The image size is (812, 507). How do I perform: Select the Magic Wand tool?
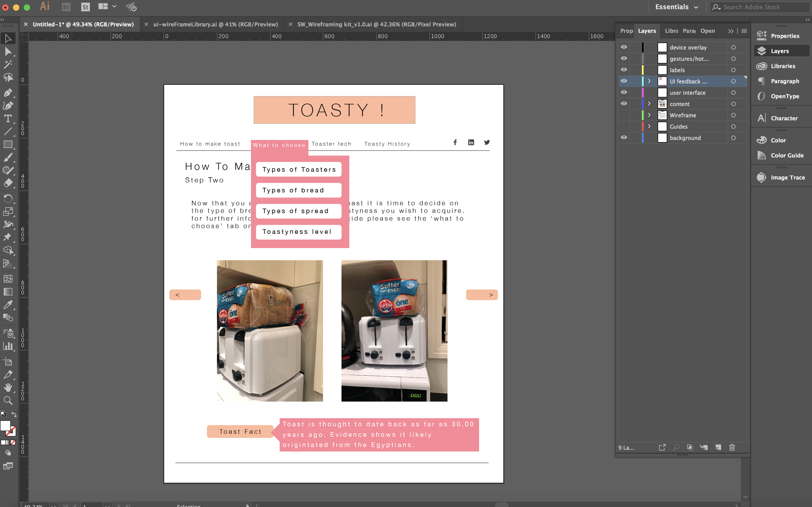point(8,64)
